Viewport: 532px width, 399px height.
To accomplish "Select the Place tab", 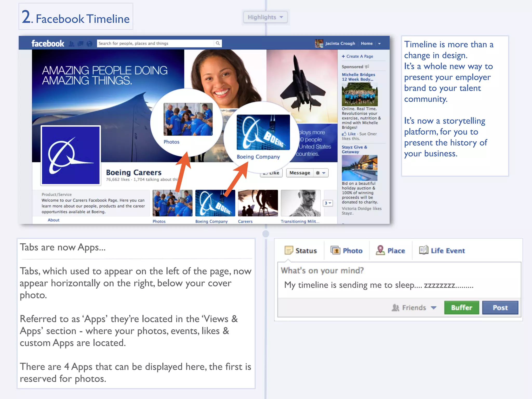I will (390, 250).
